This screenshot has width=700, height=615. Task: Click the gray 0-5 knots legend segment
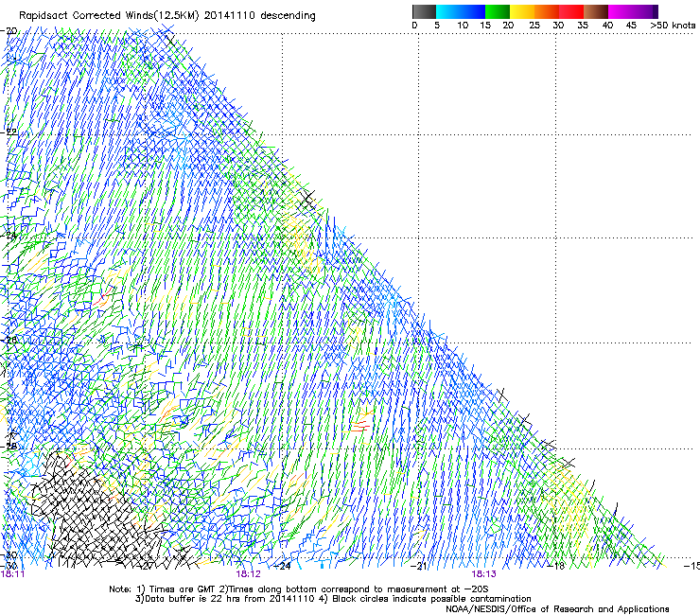click(424, 11)
